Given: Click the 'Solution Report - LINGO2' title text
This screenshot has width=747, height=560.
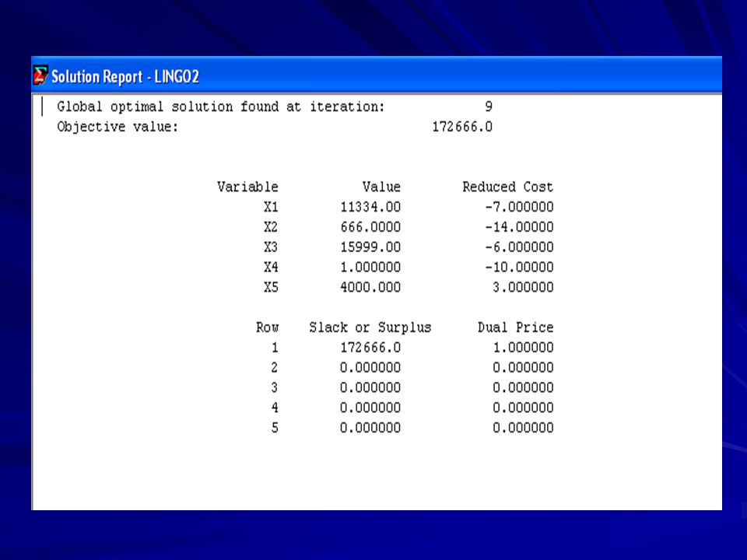Looking at the screenshot, I should 125,77.
